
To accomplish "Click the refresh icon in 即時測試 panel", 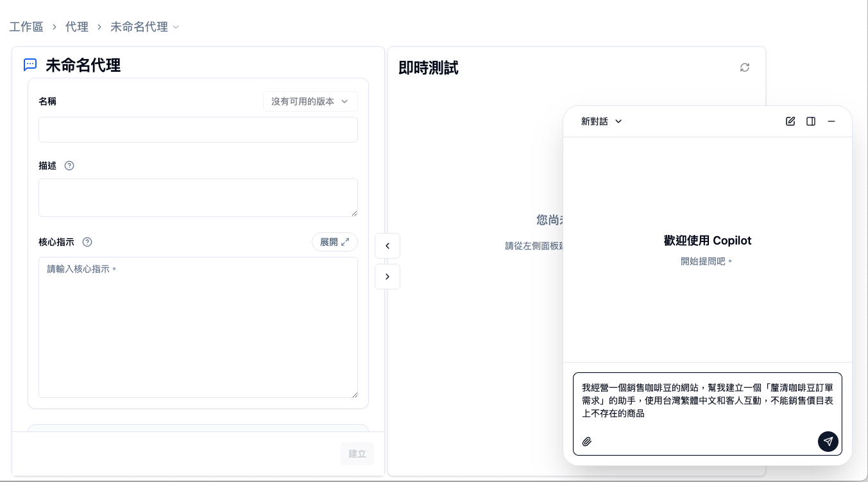I will [x=744, y=67].
